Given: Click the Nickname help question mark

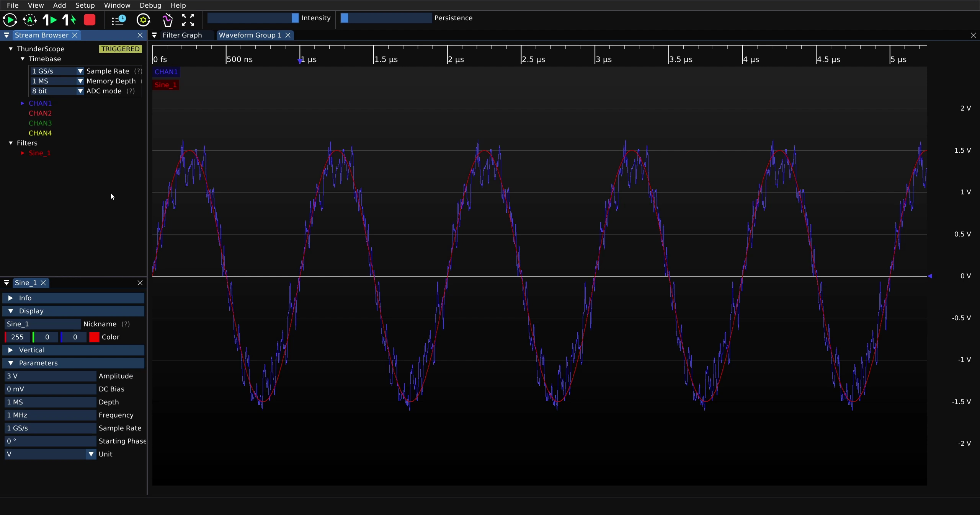Looking at the screenshot, I should point(126,324).
